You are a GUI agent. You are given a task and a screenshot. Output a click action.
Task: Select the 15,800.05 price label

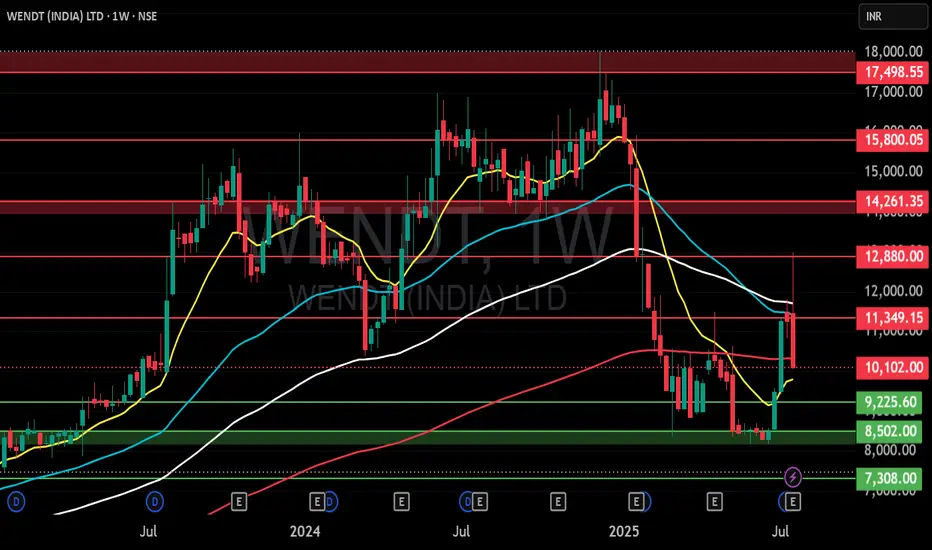coord(892,140)
